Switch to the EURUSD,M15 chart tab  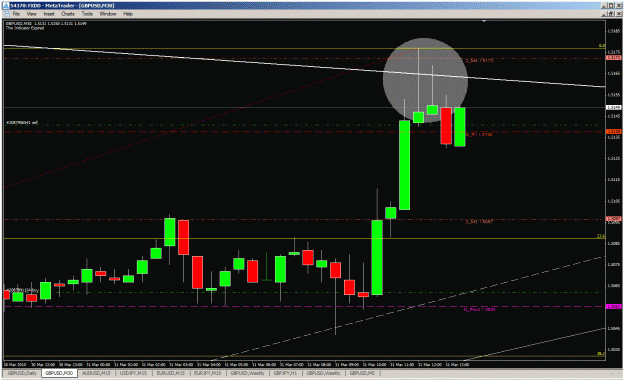171,373
